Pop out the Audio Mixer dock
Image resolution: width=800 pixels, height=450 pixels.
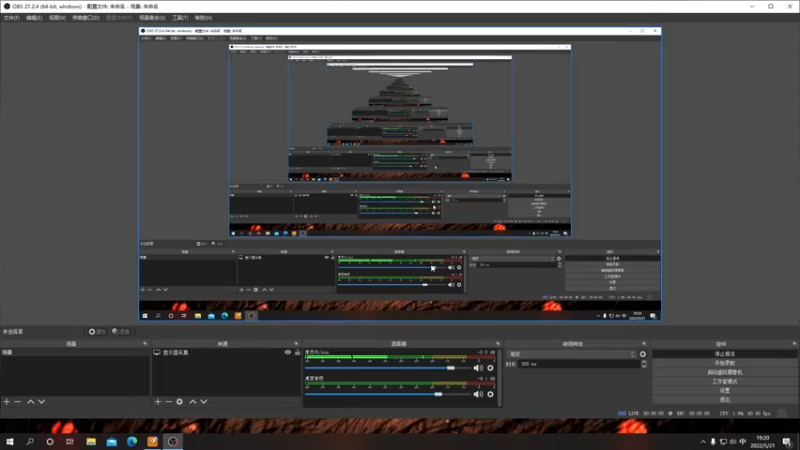(498, 344)
